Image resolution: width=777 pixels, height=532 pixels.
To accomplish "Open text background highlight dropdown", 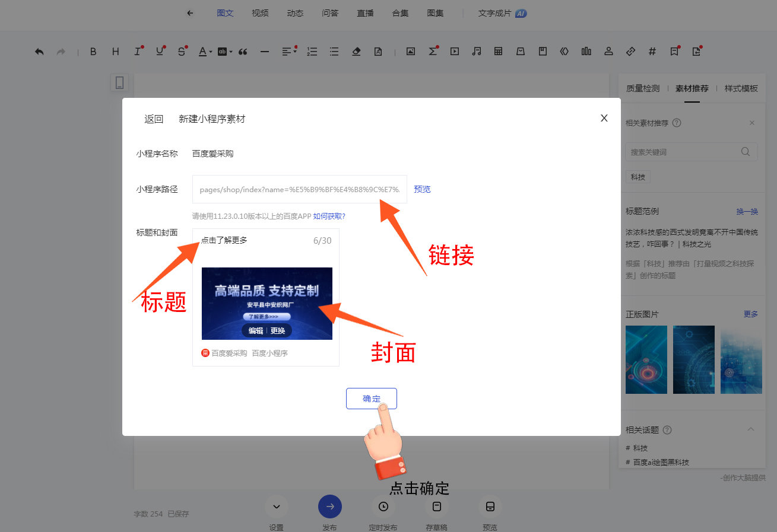I will tap(225, 52).
